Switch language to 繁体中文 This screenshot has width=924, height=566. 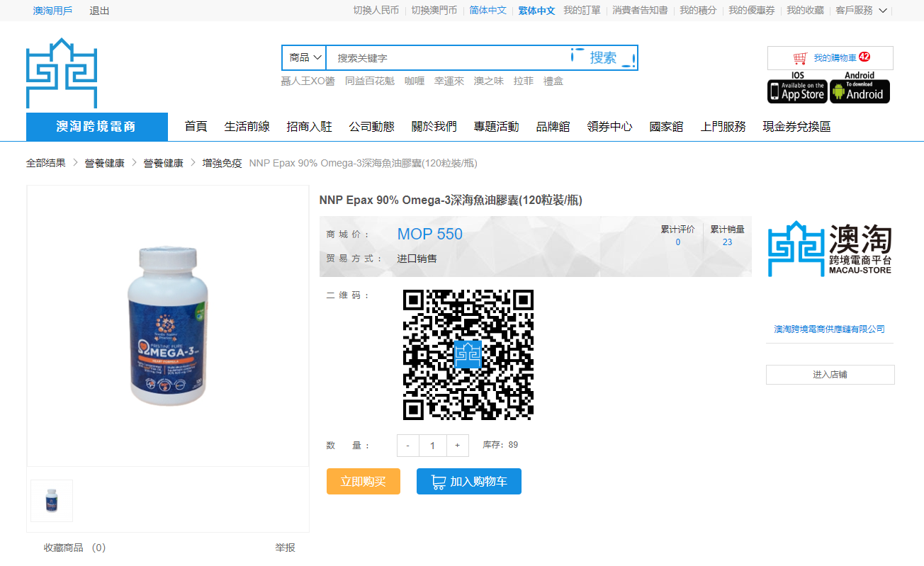pyautogui.click(x=536, y=11)
